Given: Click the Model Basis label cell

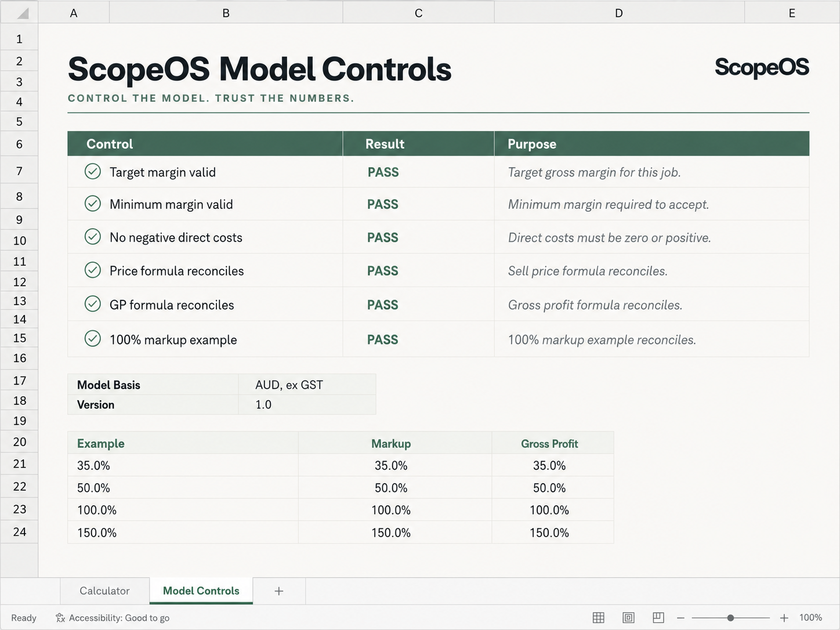Looking at the screenshot, I should pos(153,385).
